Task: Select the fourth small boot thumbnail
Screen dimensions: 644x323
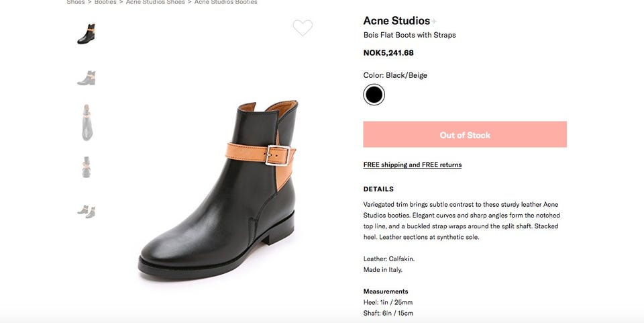Action: pyautogui.click(x=87, y=167)
